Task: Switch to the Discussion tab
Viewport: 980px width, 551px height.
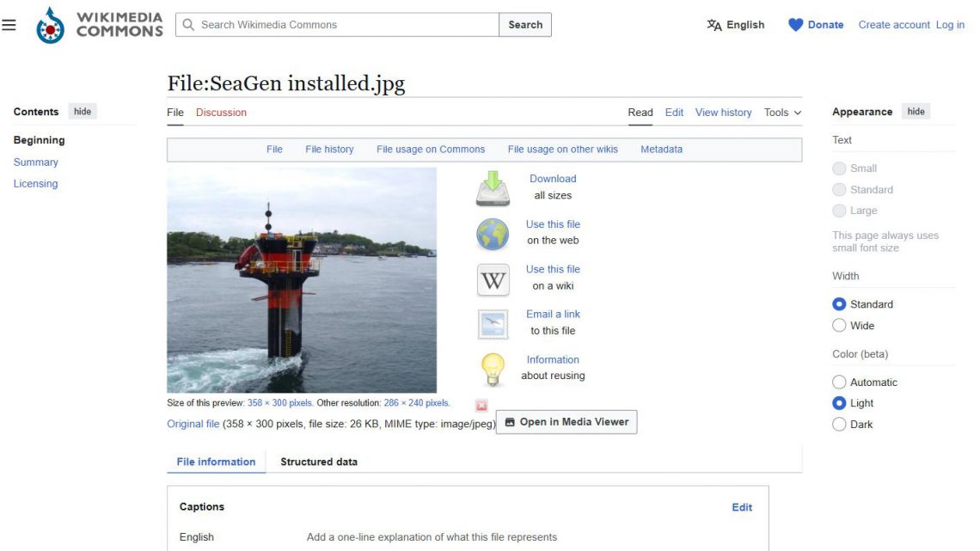Action: pos(221,113)
